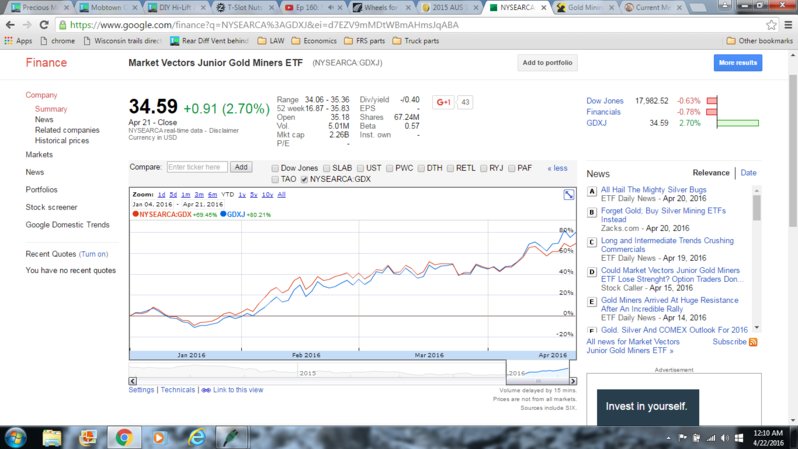Expand the chart with the fullscreen icon
The image size is (798, 449).
569,194
